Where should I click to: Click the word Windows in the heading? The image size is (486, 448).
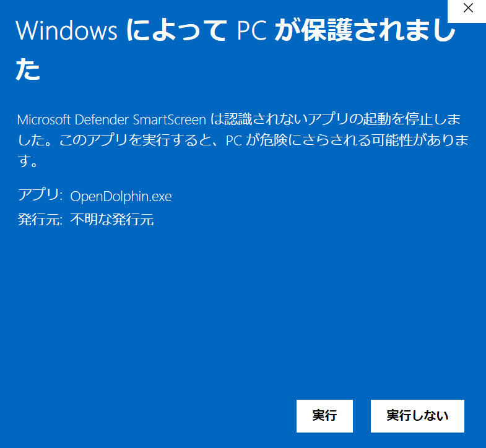(x=67, y=31)
